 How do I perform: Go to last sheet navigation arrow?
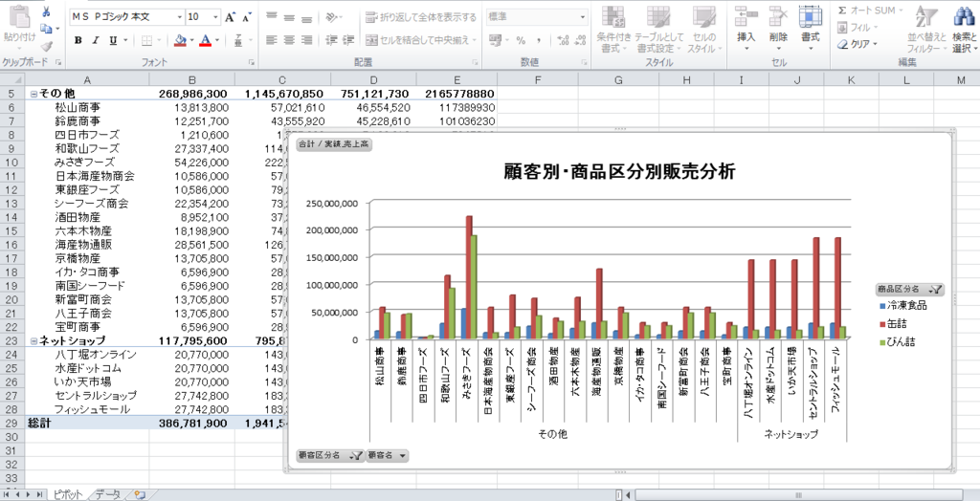point(38,494)
